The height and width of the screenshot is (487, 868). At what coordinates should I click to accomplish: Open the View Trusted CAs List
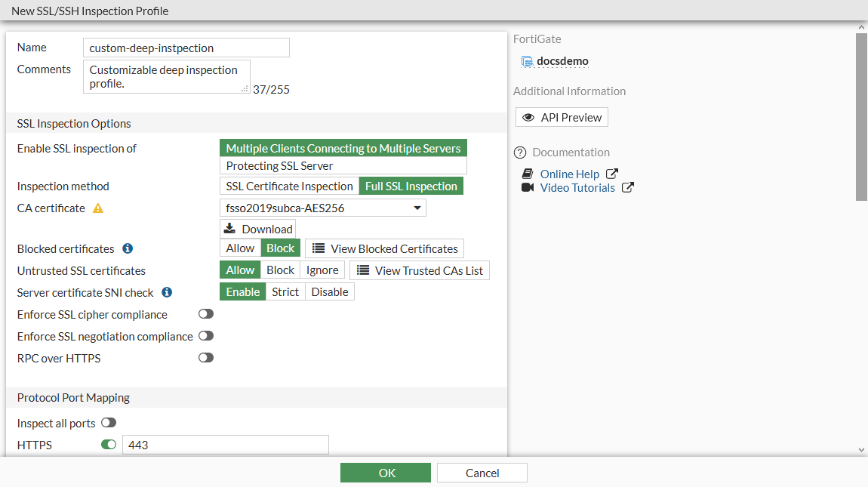(x=419, y=270)
